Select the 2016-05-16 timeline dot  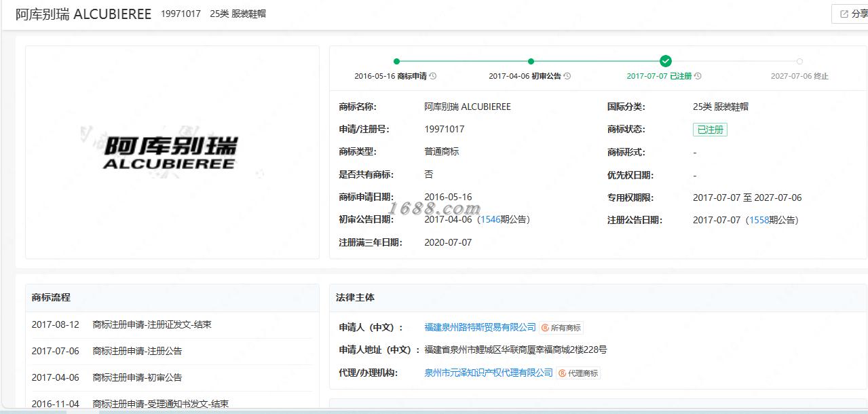(396, 61)
